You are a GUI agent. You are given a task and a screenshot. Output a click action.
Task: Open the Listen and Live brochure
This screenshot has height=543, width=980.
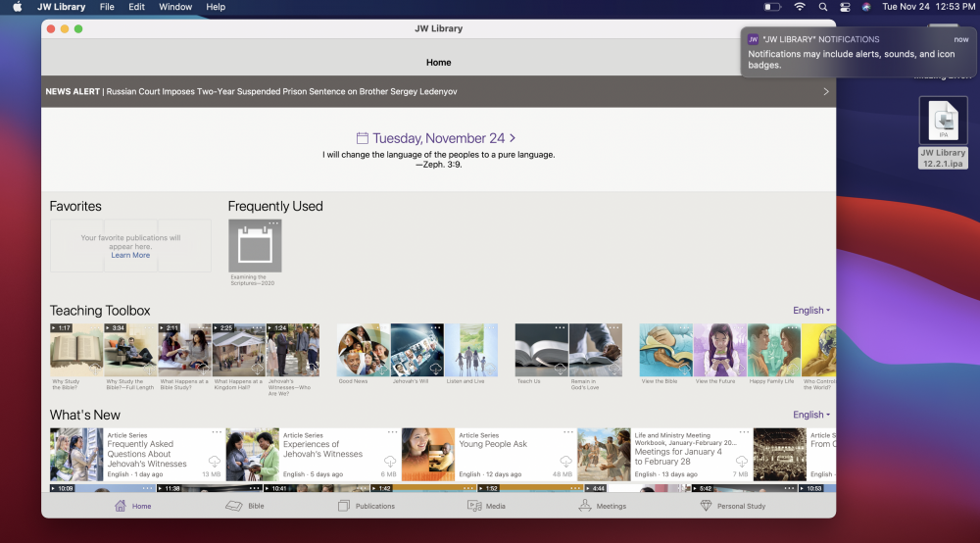471,350
